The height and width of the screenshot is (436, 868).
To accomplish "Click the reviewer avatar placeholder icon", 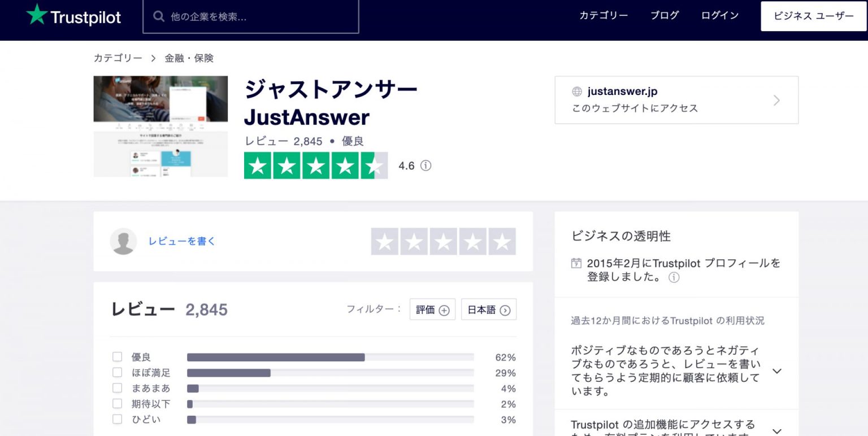I will 124,241.
